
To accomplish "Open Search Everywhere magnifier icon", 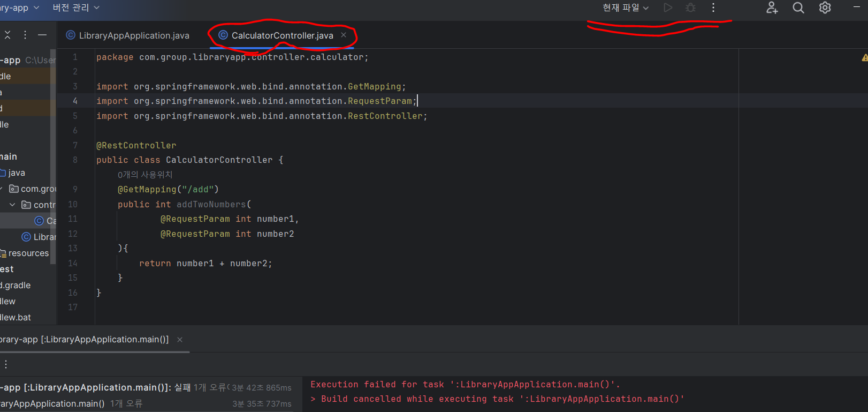I will pyautogui.click(x=798, y=8).
